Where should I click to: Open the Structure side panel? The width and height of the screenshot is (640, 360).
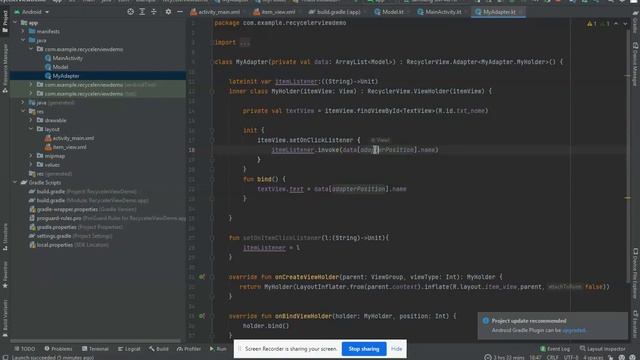click(5, 237)
